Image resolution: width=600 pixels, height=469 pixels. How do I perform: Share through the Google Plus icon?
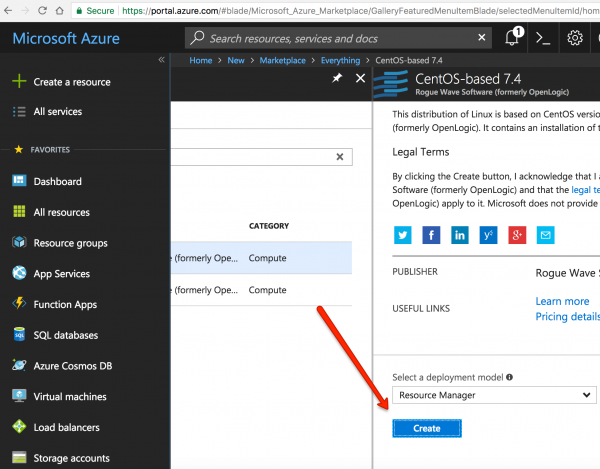(x=517, y=235)
